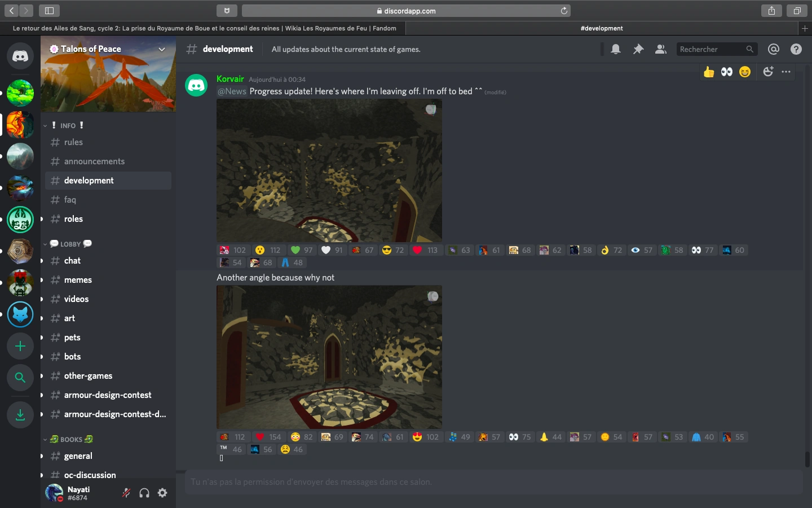Open the Talons of Peace server dropdown
The width and height of the screenshot is (812, 508).
(161, 50)
